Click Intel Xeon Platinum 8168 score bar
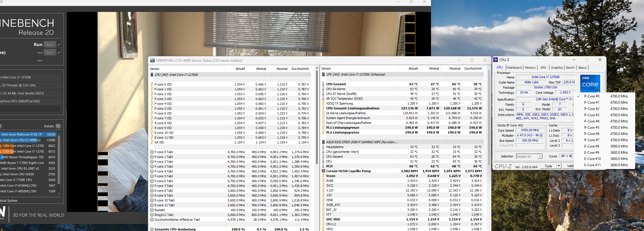 [x=28, y=134]
